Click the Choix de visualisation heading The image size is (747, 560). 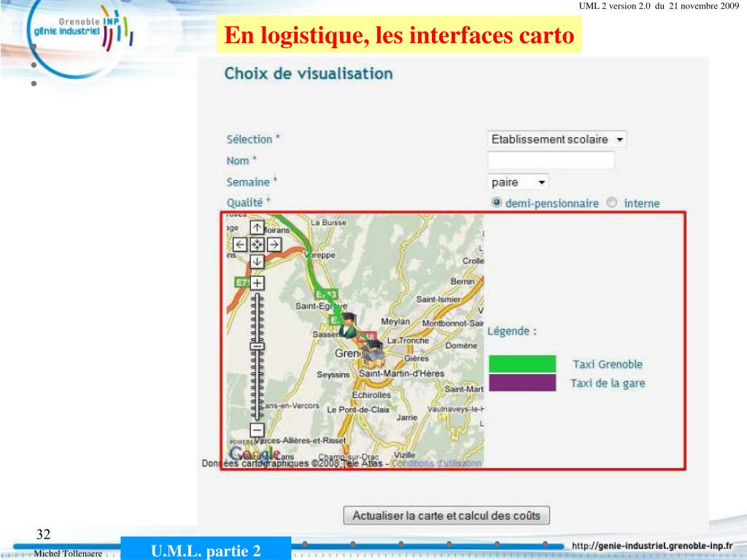pyautogui.click(x=309, y=74)
